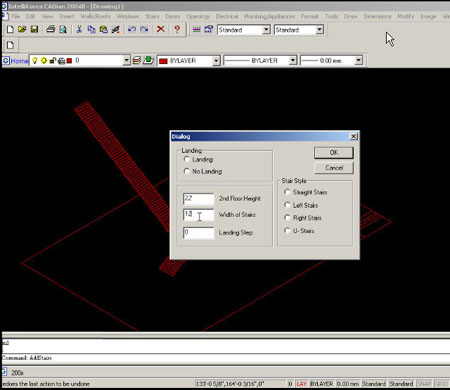Select the Straight Stairs radio option
450x390 pixels.
[x=287, y=192]
